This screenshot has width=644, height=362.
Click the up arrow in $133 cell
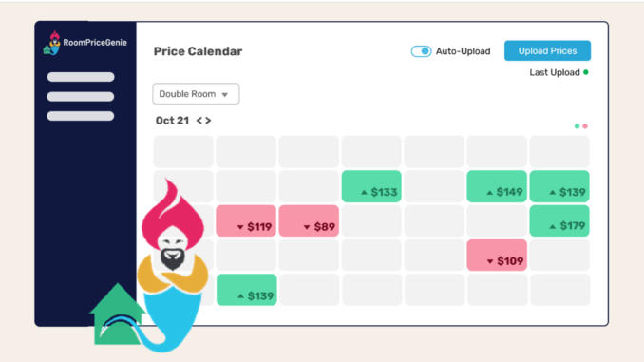[x=364, y=192]
